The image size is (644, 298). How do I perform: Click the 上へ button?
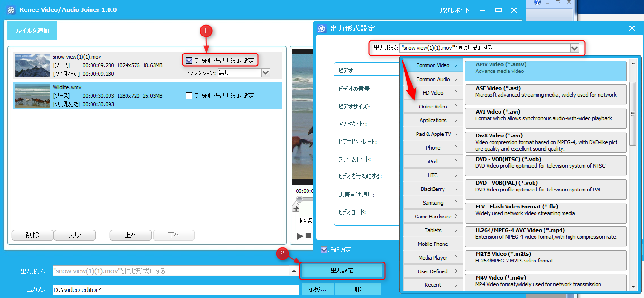(x=131, y=235)
